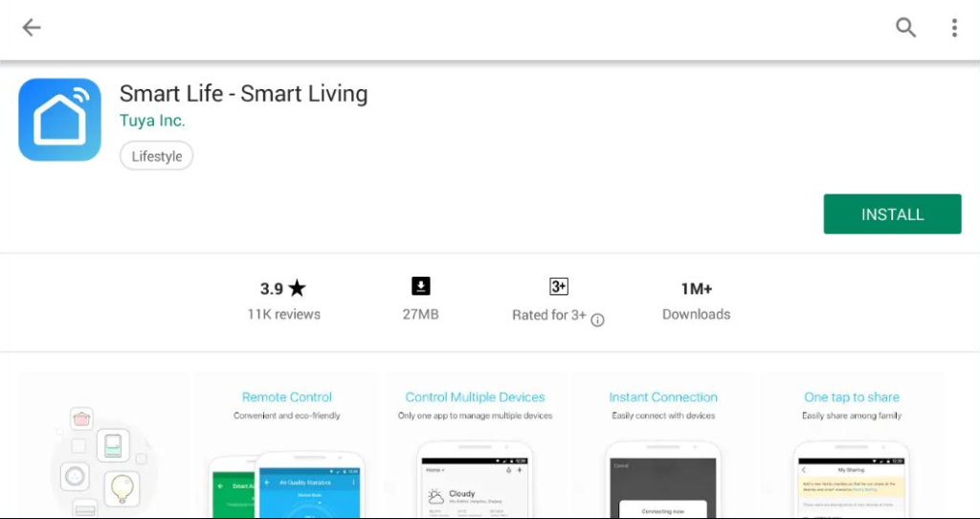Open the Tuya Inc. developer page
Viewport: 980px width, 519px height.
[x=152, y=121]
